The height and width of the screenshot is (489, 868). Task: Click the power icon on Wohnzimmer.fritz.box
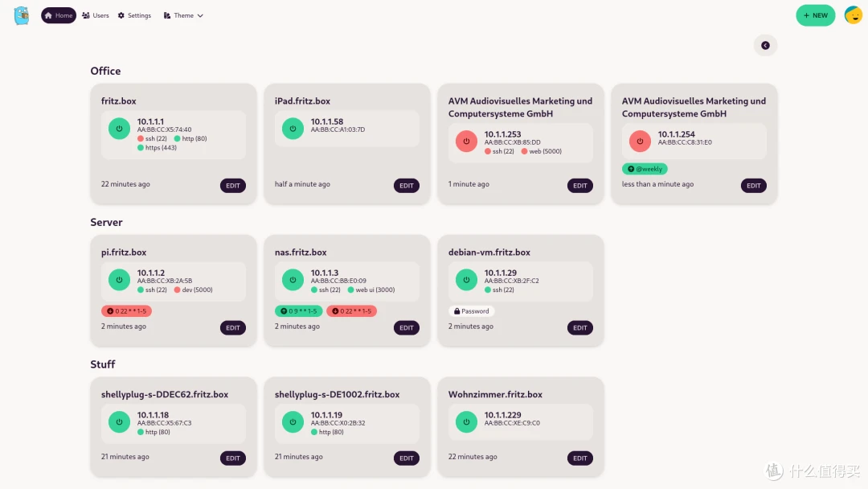point(465,421)
